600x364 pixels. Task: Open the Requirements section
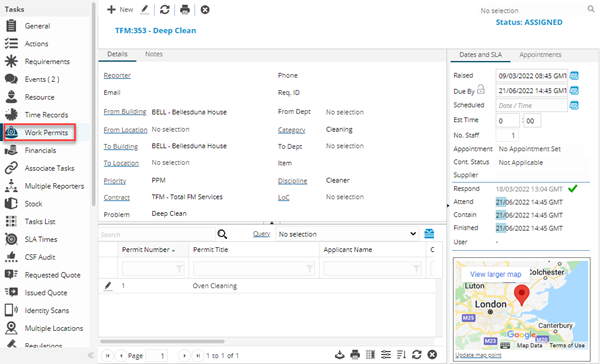47,62
